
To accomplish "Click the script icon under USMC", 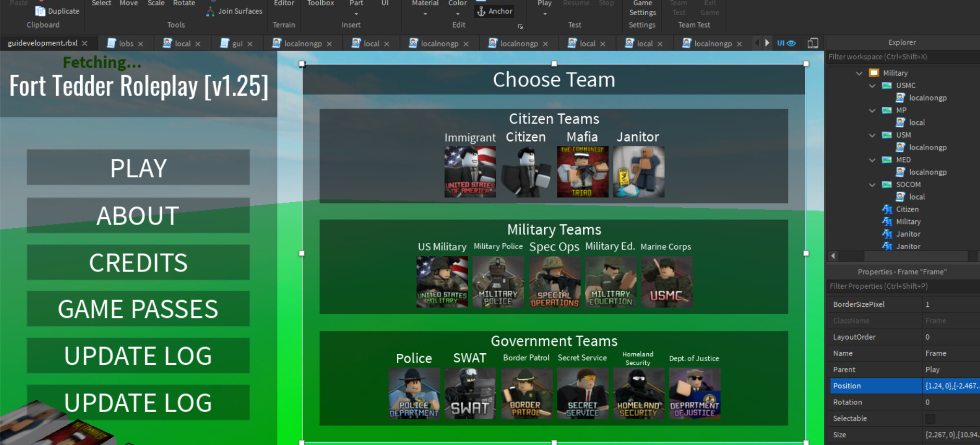I will tap(900, 97).
